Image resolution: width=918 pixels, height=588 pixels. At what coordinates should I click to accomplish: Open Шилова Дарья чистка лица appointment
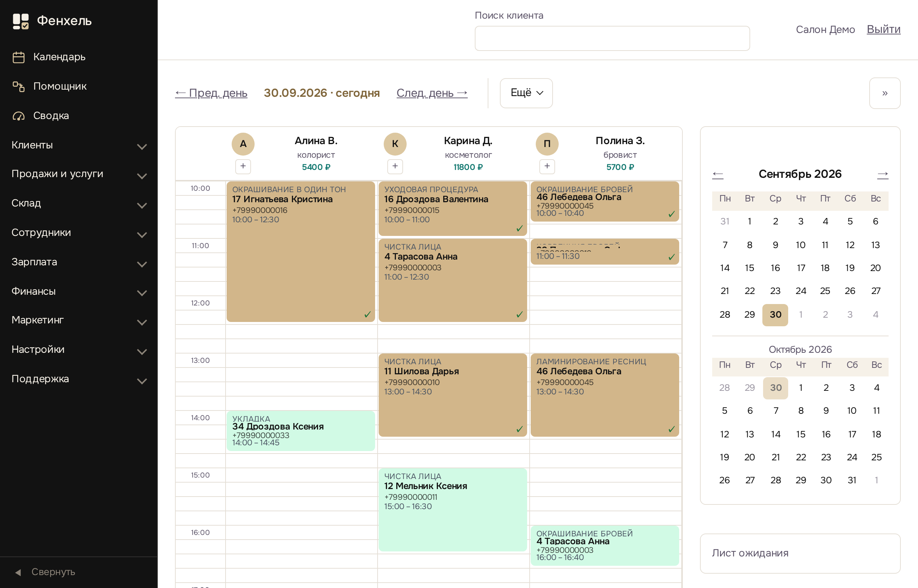tap(453, 395)
